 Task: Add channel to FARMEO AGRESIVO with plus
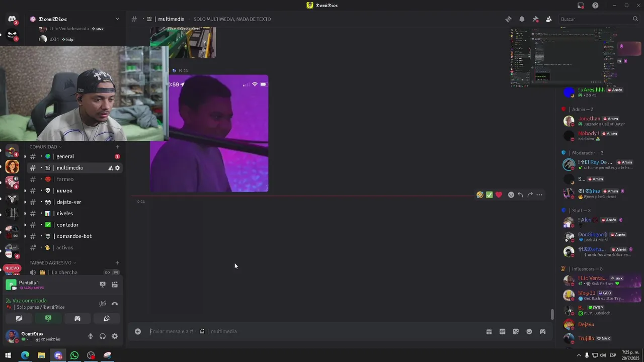pos(117,263)
